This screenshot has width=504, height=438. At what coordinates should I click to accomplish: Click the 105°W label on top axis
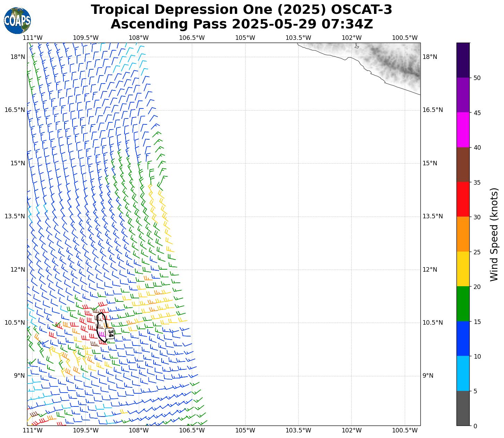click(x=245, y=38)
